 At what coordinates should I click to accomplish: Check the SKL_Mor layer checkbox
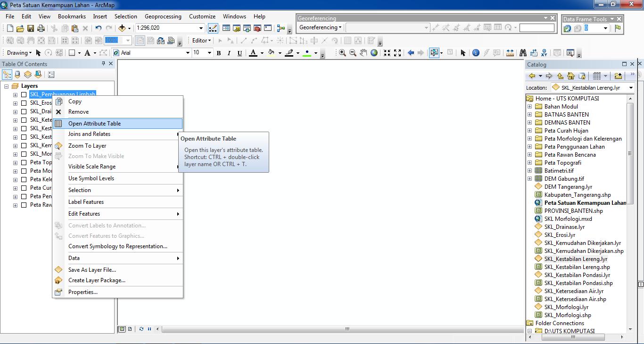coord(24,154)
